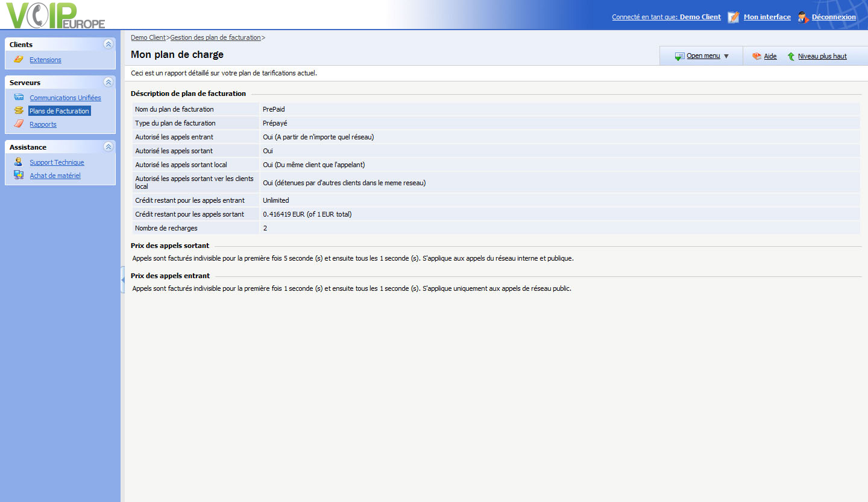Open the Open menu dropdown
868x502 pixels.
click(x=702, y=56)
